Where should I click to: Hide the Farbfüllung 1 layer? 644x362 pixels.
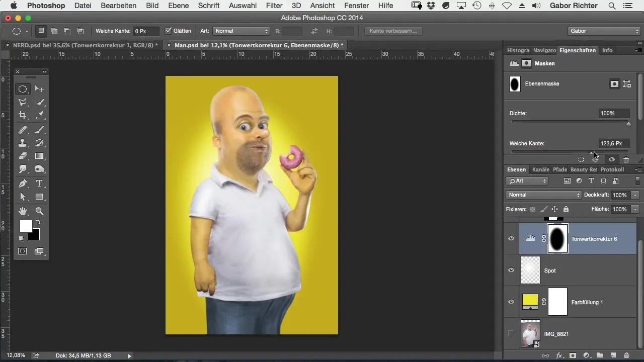511,302
